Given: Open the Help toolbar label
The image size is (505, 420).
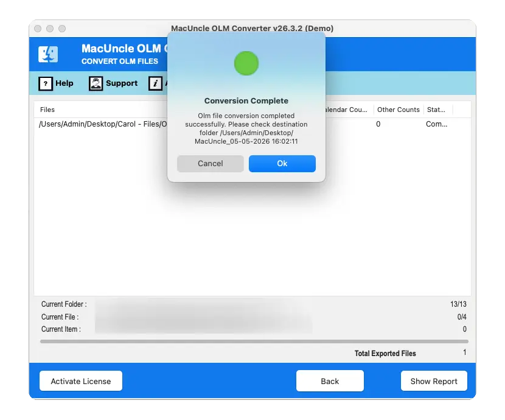Looking at the screenshot, I should [64, 83].
